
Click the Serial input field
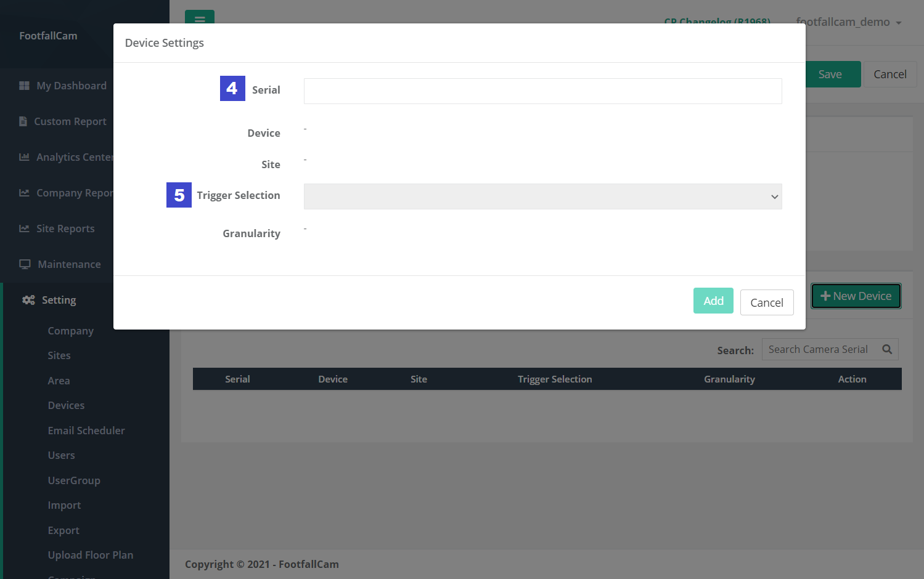click(542, 91)
